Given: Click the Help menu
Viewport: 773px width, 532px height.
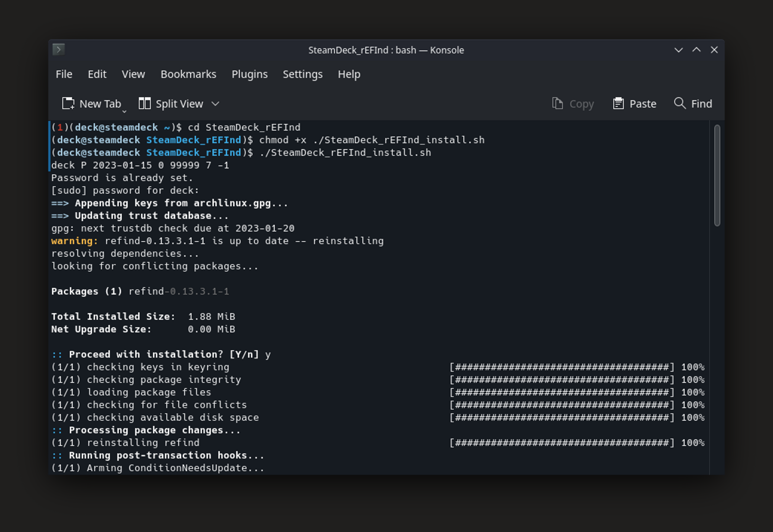Looking at the screenshot, I should click(x=349, y=74).
